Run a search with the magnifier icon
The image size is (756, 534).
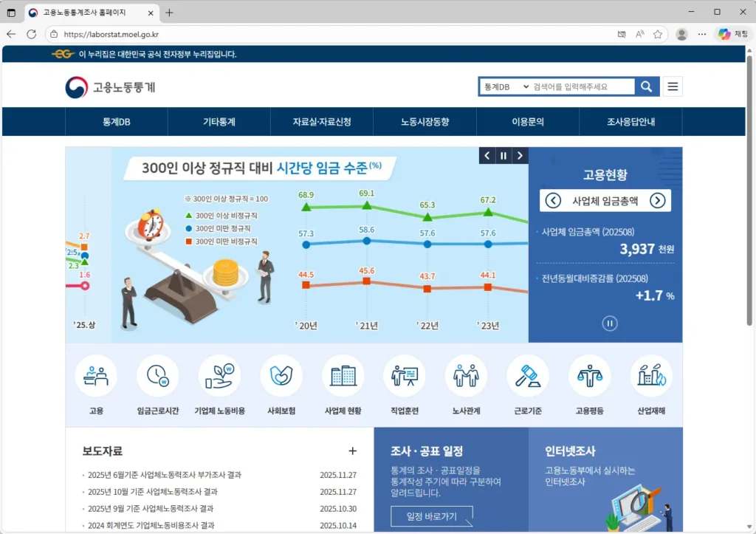[x=646, y=86]
